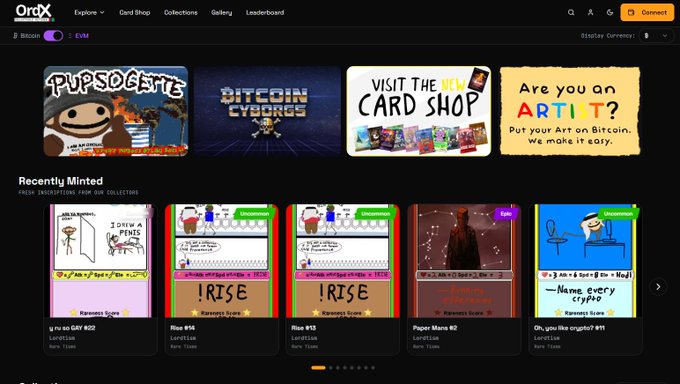
Task: Click the Paper Mans #2 title
Action: point(435,328)
